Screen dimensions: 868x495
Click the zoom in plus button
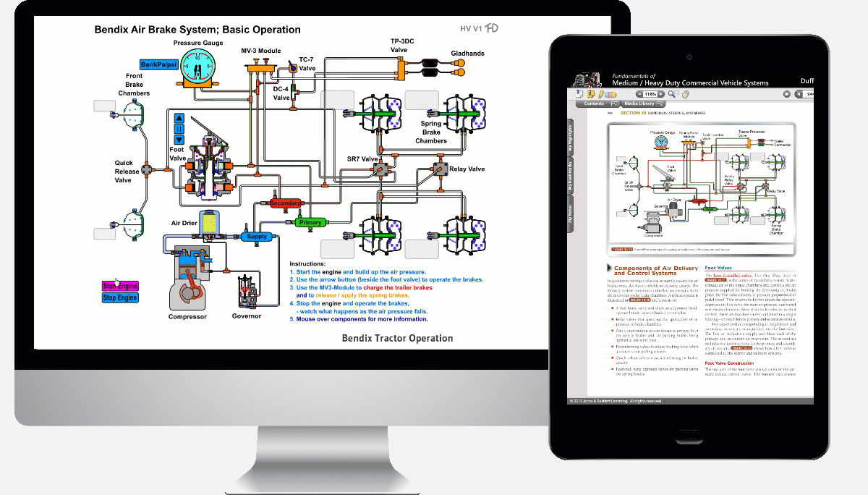click(x=662, y=94)
